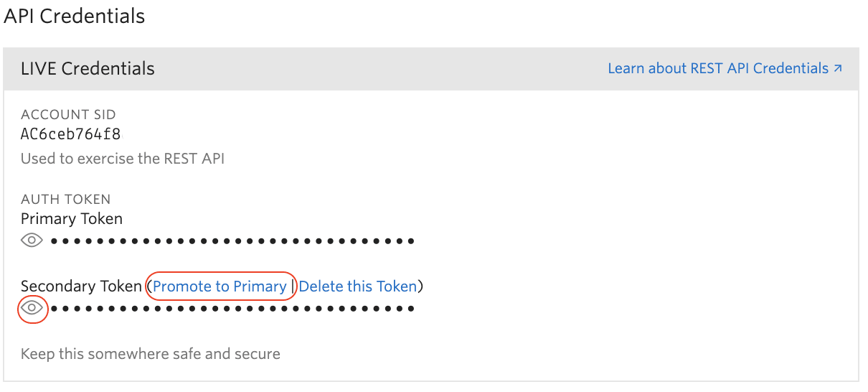Click the ACCOUNT SID label
This screenshot has width=868, height=392.
68,115
